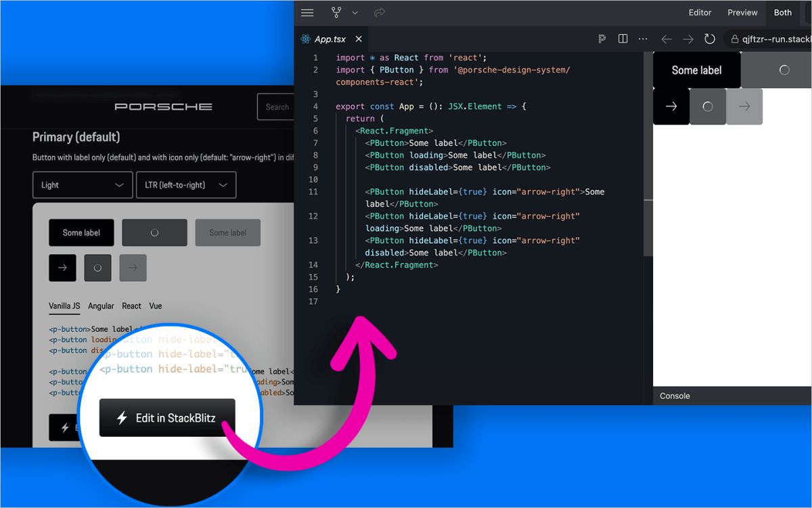Screen dimensions: 812x508
Task: Select the Both view tab
Action: click(783, 13)
